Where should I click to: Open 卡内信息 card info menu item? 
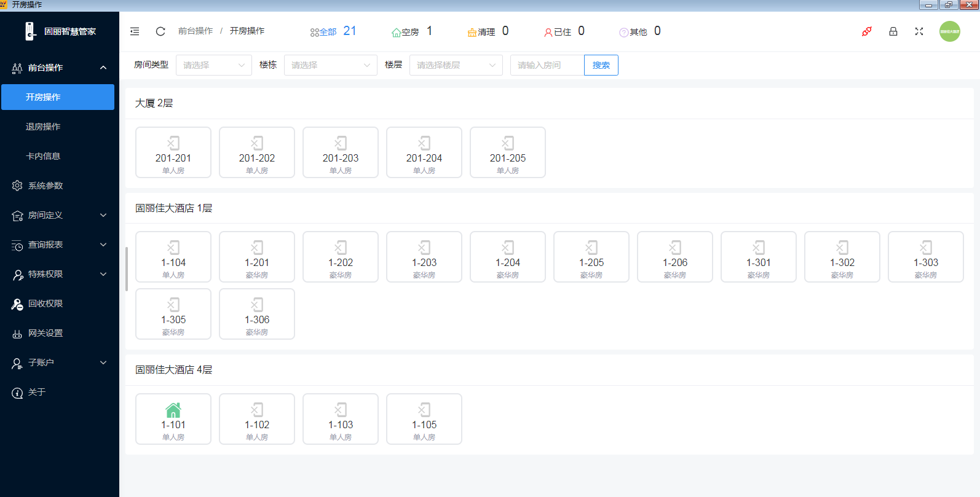tap(43, 156)
